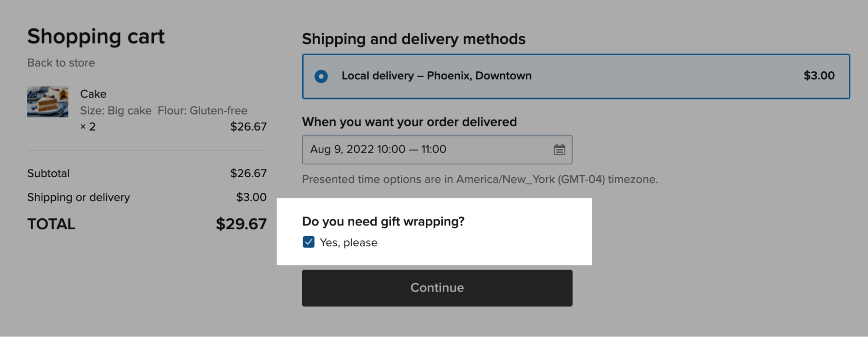This screenshot has height=337, width=868.
Task: Click the Continue button
Action: [436, 287]
